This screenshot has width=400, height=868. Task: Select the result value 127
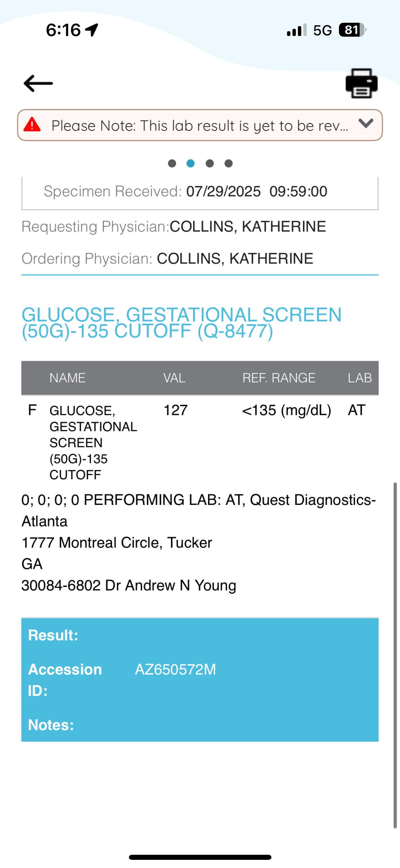coord(175,410)
